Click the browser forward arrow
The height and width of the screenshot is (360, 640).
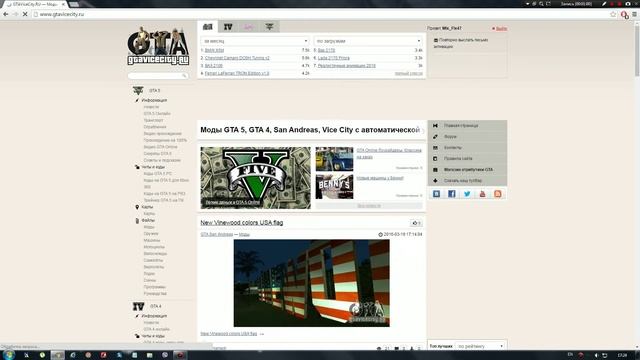(15, 14)
